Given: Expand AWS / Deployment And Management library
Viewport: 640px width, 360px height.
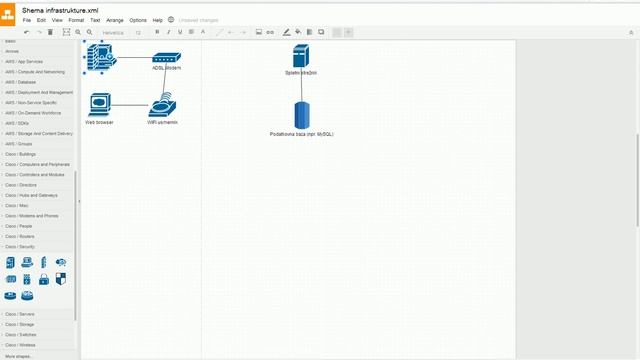Looking at the screenshot, I should click(38, 92).
